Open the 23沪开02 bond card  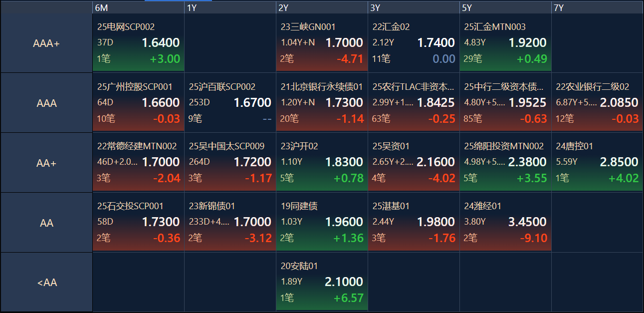point(322,163)
